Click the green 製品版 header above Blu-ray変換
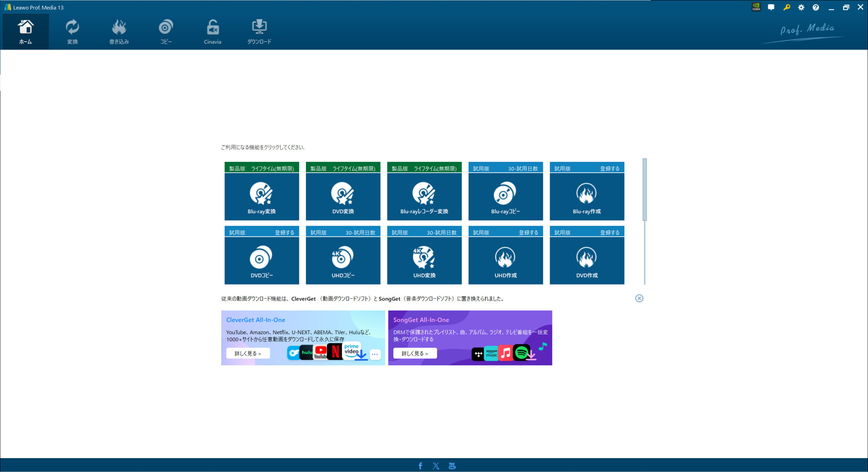 262,167
